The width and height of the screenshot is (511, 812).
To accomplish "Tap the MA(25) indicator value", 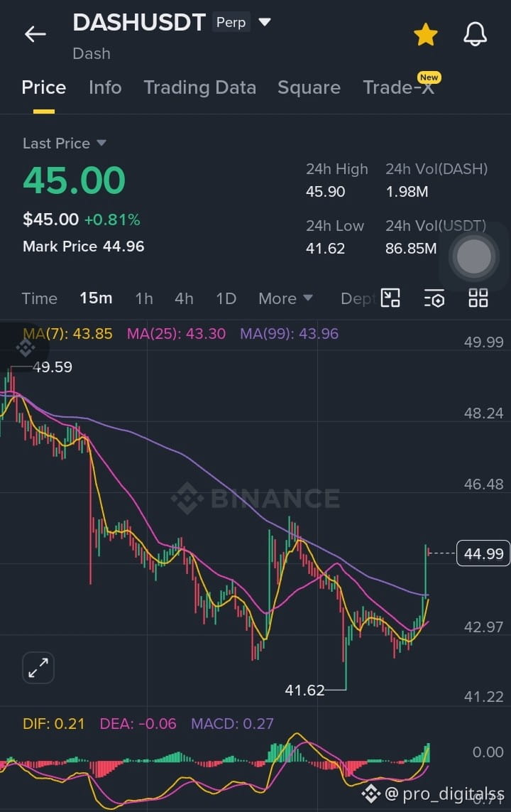I will 177,333.
